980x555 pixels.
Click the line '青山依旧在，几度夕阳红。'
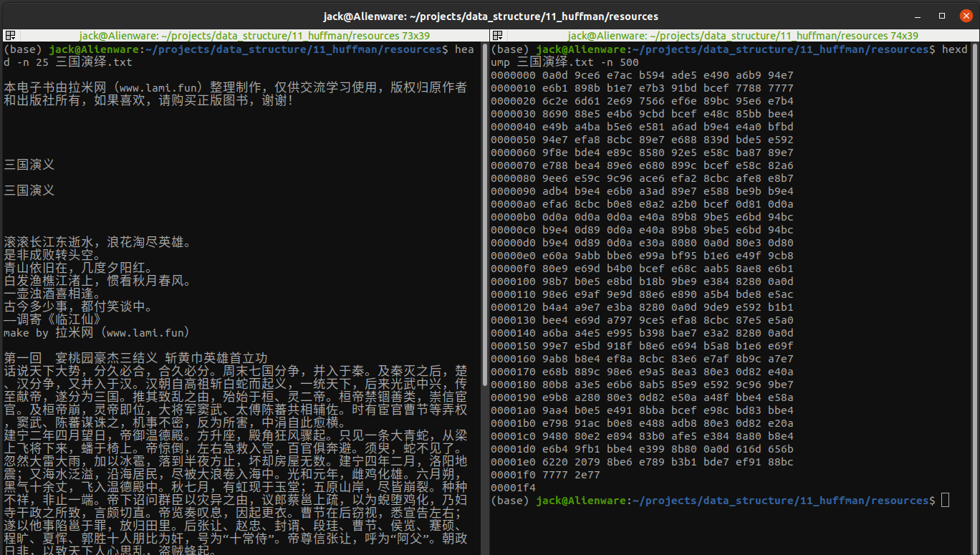pos(78,268)
